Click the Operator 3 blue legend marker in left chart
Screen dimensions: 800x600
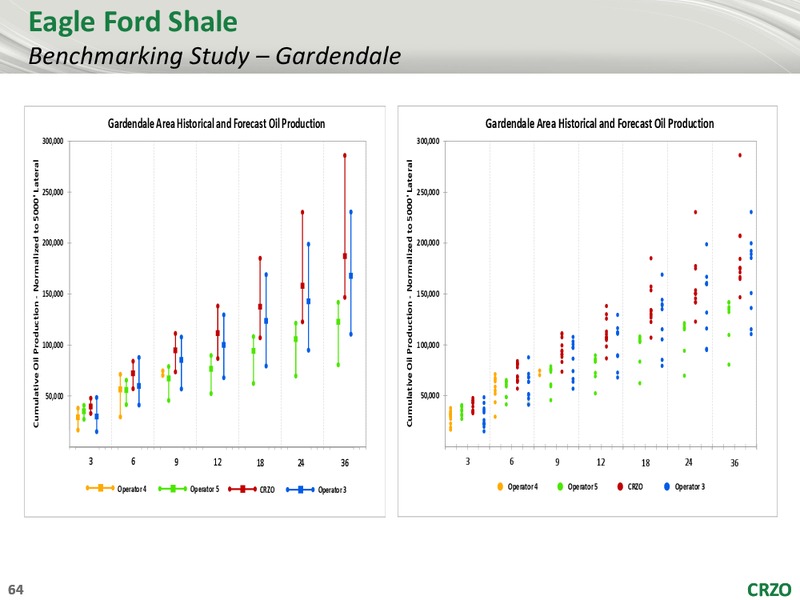[301, 489]
